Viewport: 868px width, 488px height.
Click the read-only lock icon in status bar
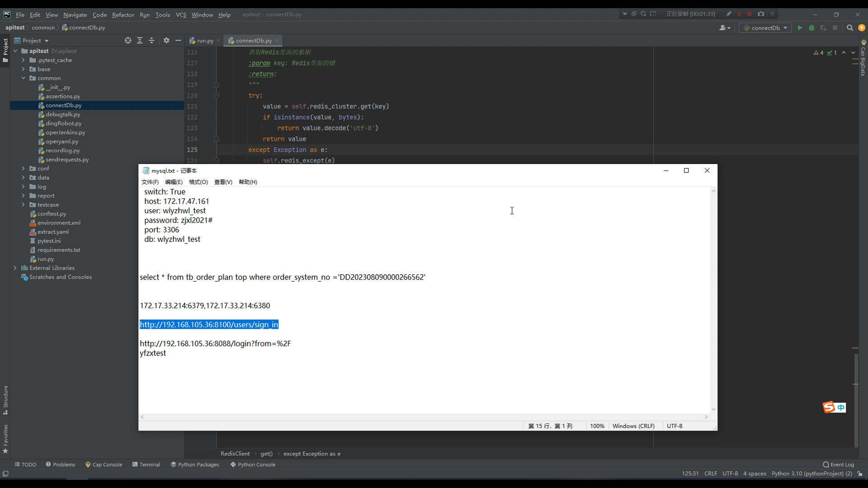pos(860,474)
